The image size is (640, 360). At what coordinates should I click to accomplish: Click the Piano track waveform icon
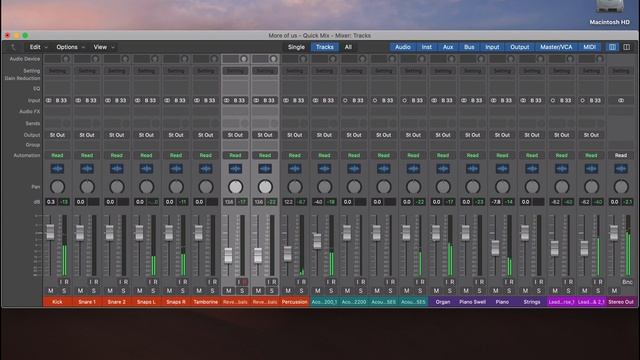502,169
